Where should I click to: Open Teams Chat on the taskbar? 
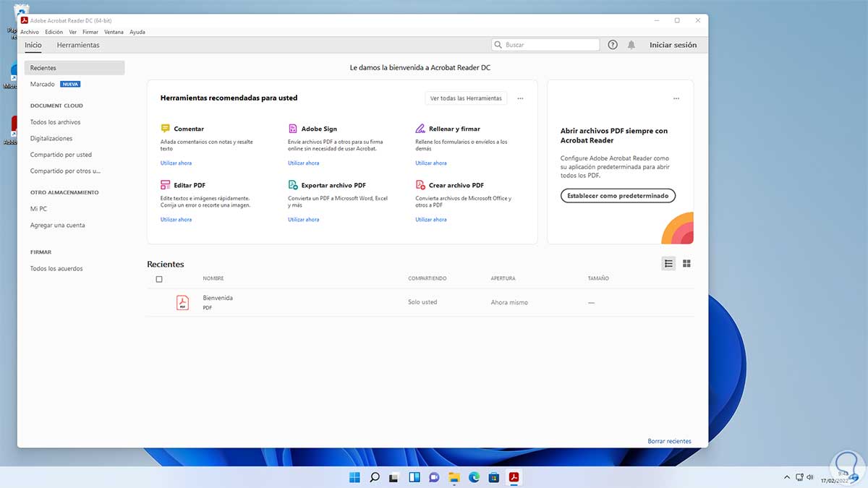click(x=434, y=477)
